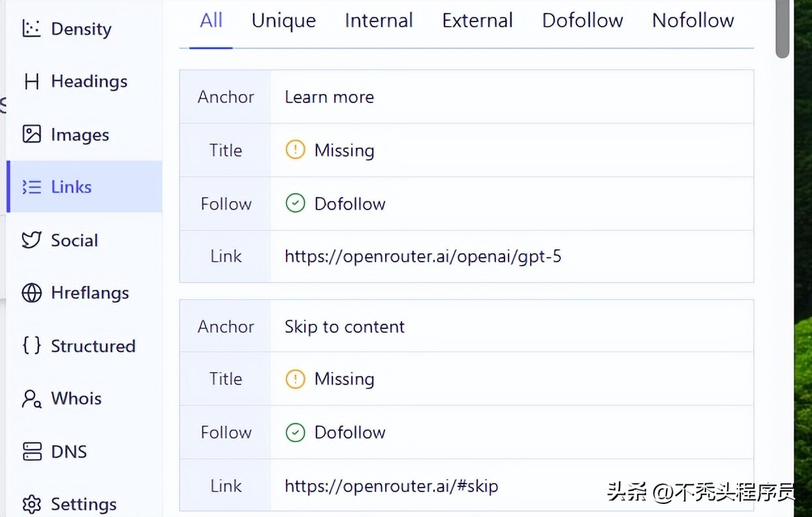Filter by the External tab
Viewport: 812px width, 517px height.
[x=477, y=21]
